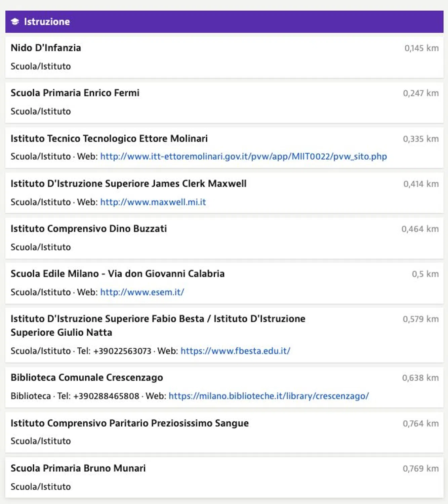
Task: Click the phone number +390288465808
Action: pos(106,396)
